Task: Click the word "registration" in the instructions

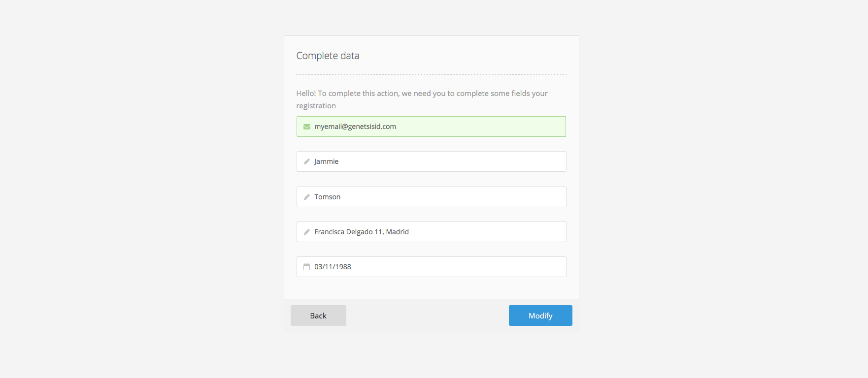Action: [316, 106]
